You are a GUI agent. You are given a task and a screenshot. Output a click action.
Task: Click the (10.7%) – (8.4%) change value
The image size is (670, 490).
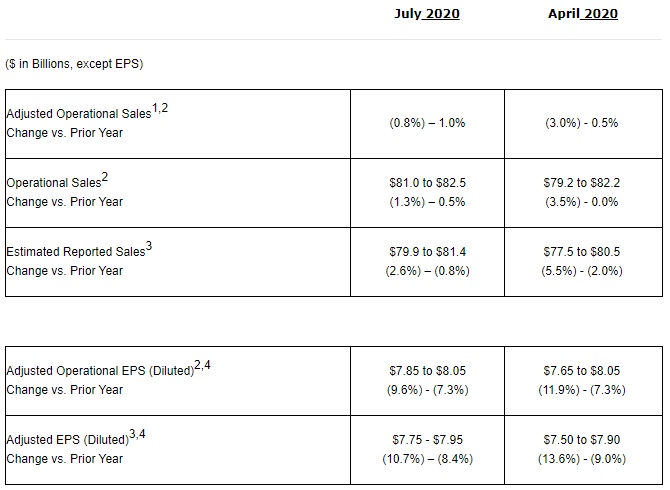[427, 459]
